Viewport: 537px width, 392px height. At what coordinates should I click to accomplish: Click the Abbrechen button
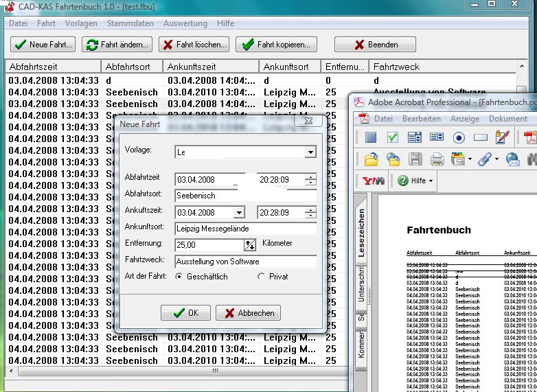pos(248,313)
